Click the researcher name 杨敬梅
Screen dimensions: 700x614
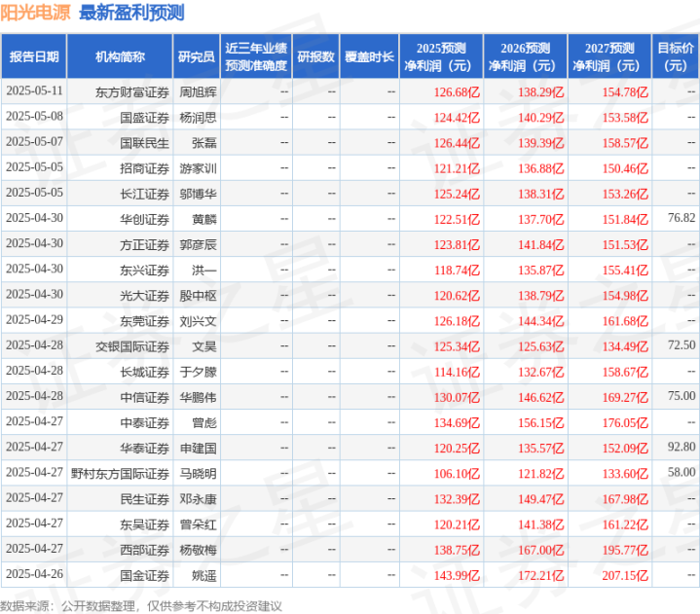coord(199,550)
